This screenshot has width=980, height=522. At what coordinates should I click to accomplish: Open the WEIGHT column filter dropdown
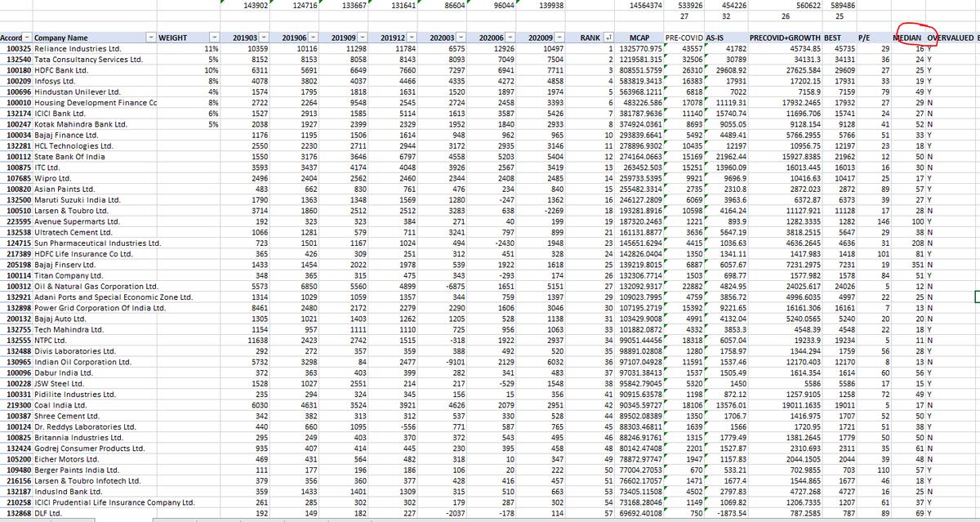pos(215,38)
